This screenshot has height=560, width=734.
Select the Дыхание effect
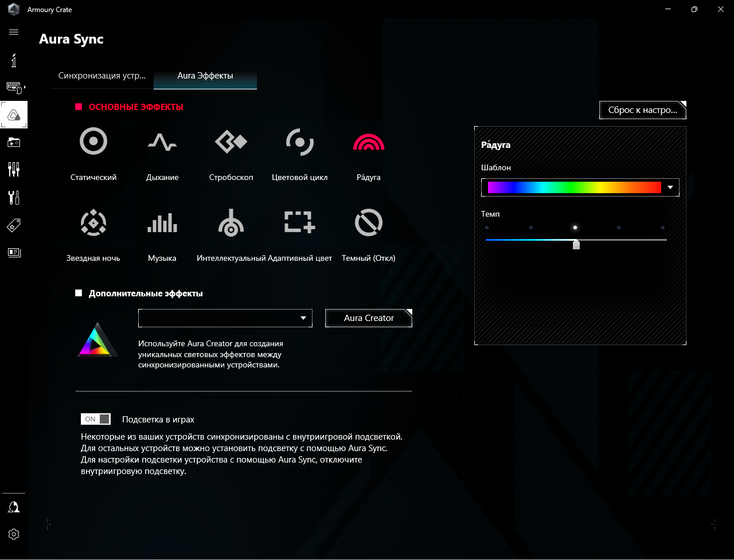click(x=162, y=142)
